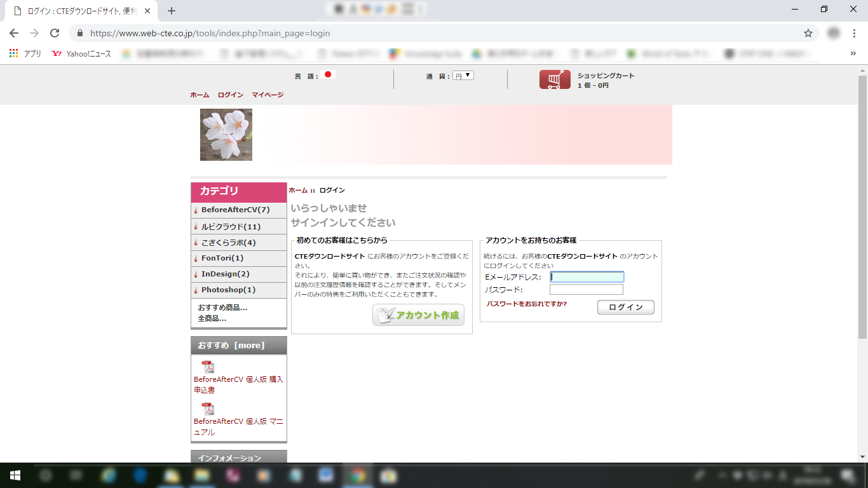View おすすめ商品... in the sidebar
Image resolution: width=868 pixels, height=488 pixels.
point(222,308)
